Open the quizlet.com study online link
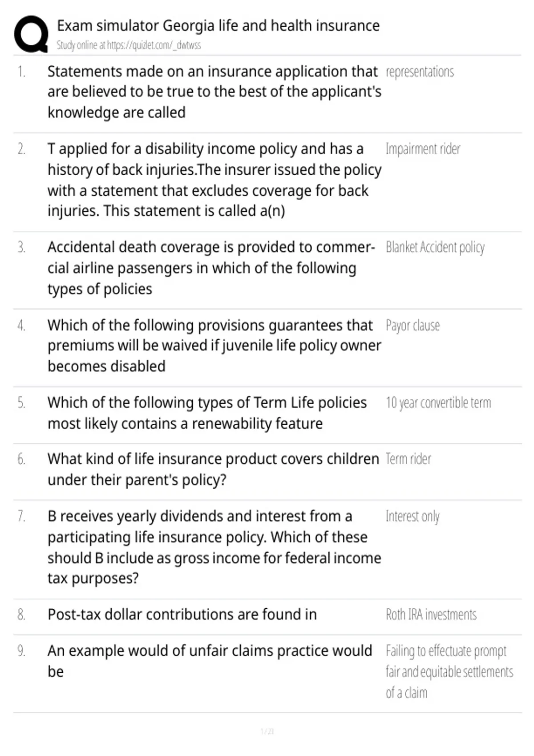 pos(129,45)
